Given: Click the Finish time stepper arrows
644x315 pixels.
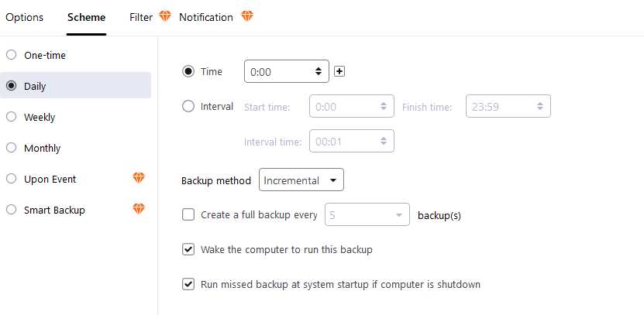Looking at the screenshot, I should [x=540, y=107].
